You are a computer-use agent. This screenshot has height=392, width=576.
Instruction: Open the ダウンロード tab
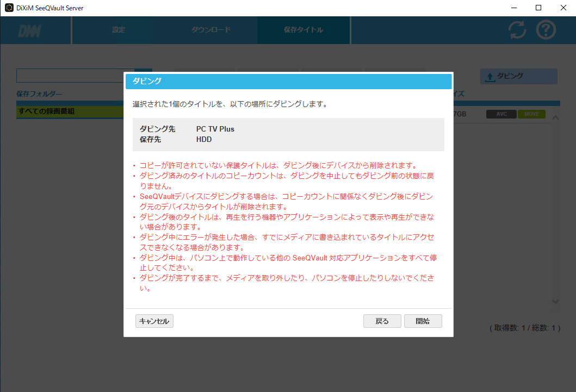[x=211, y=30]
